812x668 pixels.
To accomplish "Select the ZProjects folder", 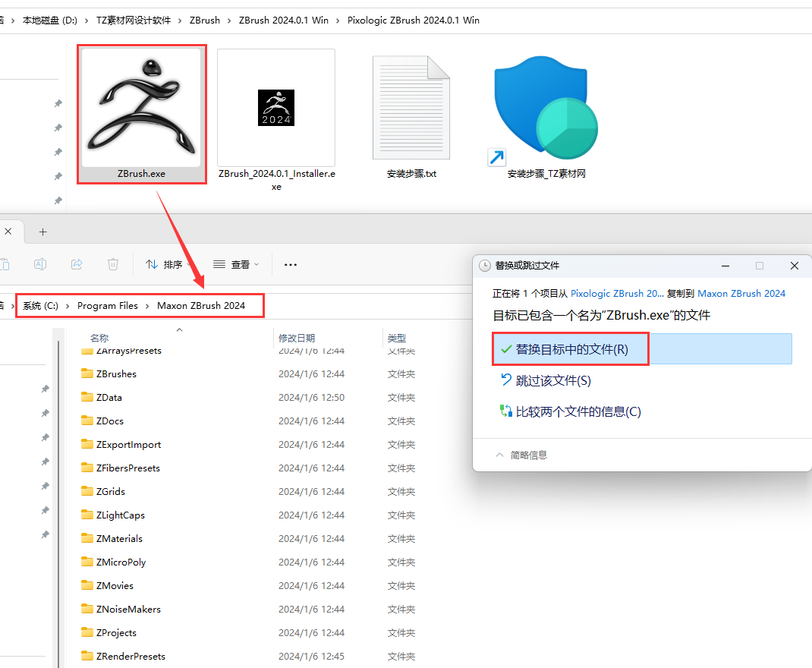I will tap(109, 633).
